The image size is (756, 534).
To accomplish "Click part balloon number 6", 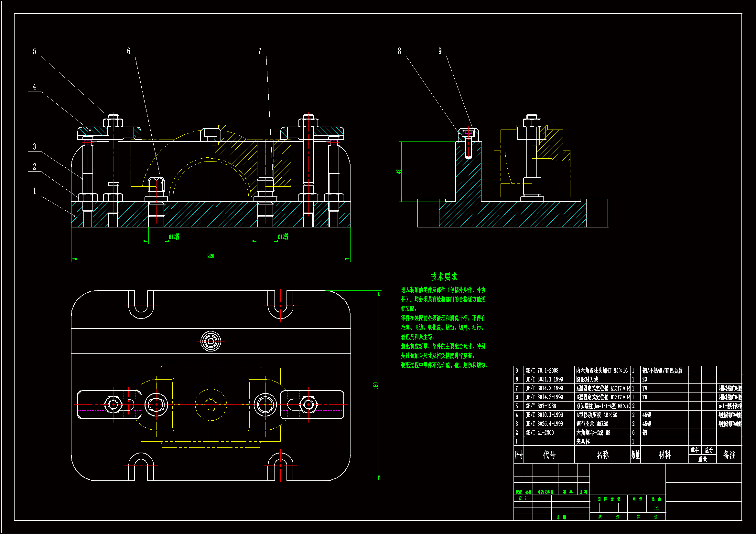I will [129, 51].
